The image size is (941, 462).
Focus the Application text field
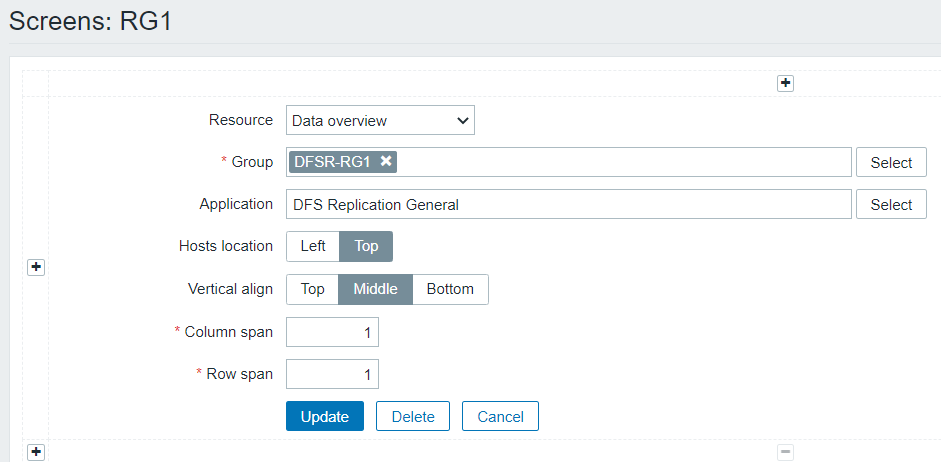(x=568, y=204)
